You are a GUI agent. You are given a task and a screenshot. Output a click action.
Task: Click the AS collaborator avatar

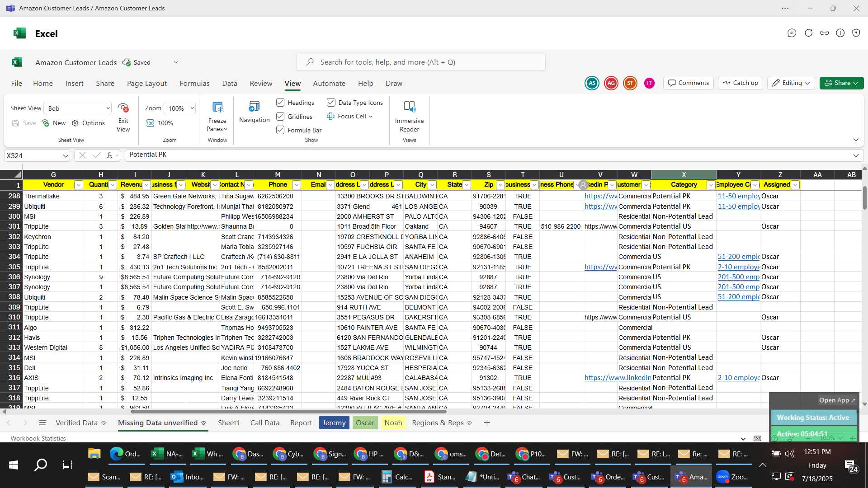point(592,83)
